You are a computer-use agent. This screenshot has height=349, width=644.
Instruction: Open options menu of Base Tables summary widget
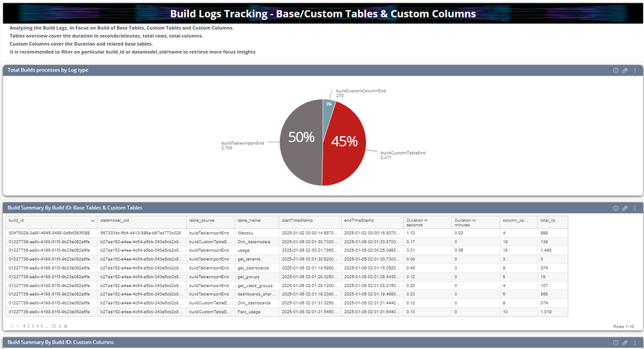pyautogui.click(x=634, y=208)
